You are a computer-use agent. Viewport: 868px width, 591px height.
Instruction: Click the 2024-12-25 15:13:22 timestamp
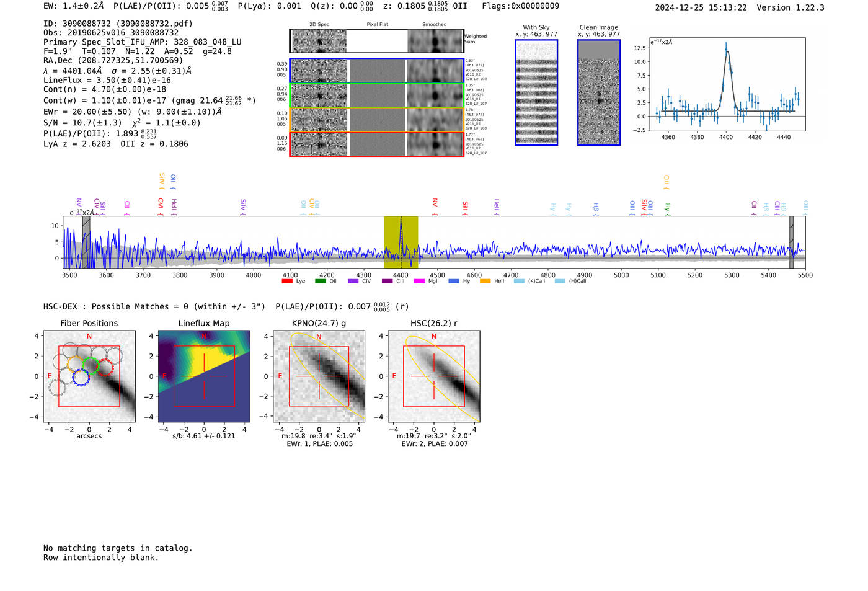tap(701, 7)
